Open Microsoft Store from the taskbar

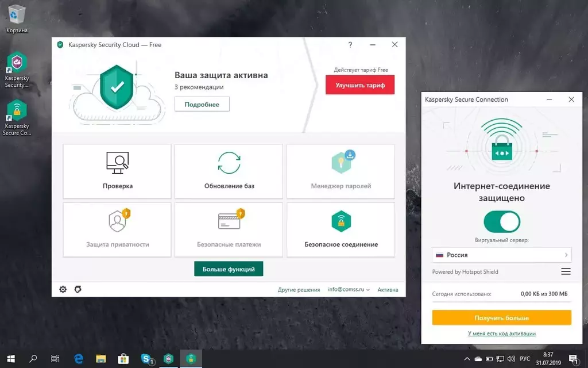[123, 359]
